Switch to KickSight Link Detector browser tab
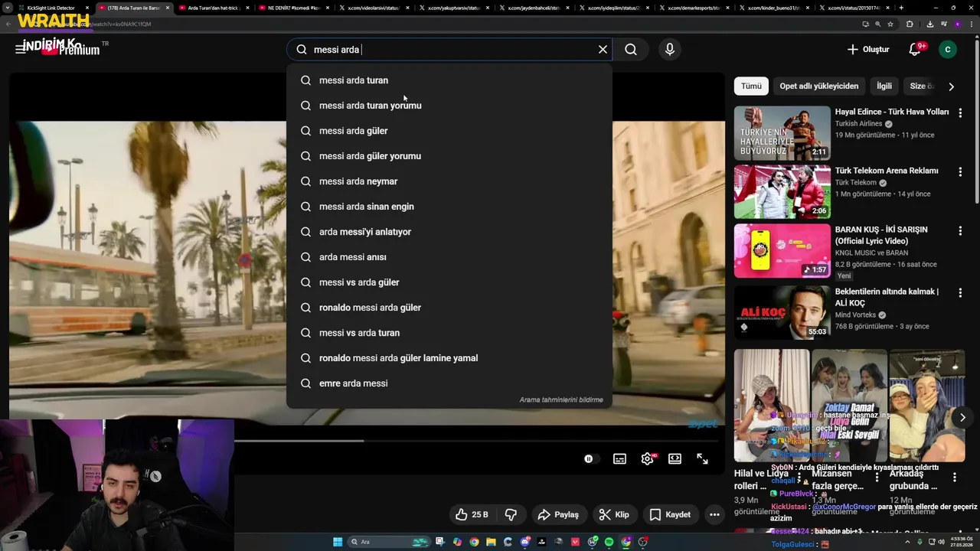 coord(52,8)
